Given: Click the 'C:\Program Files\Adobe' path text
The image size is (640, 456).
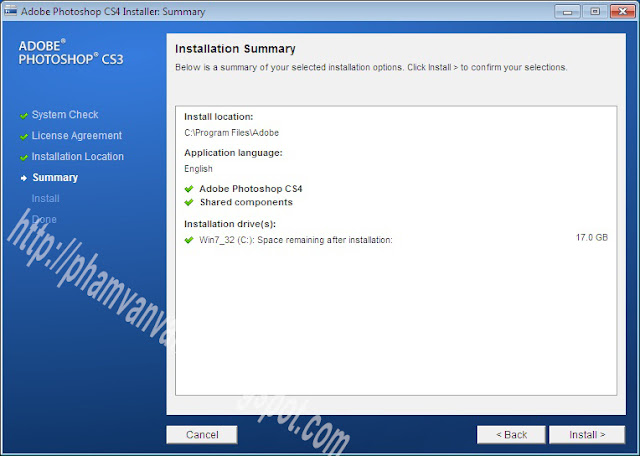Looking at the screenshot, I should pyautogui.click(x=231, y=133).
